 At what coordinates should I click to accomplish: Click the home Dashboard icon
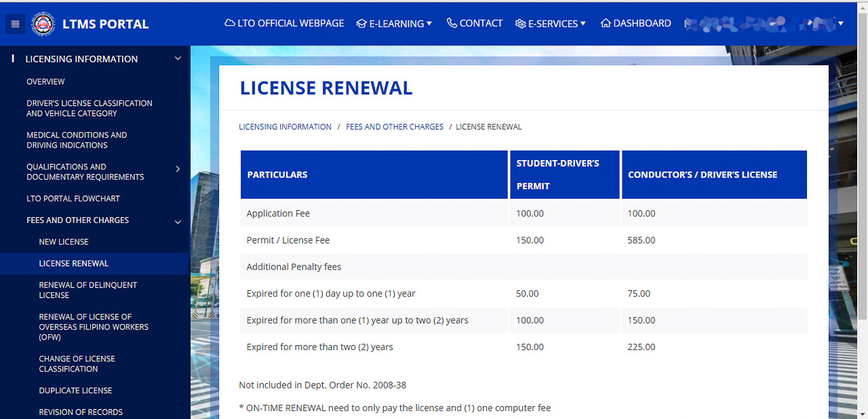tap(606, 23)
